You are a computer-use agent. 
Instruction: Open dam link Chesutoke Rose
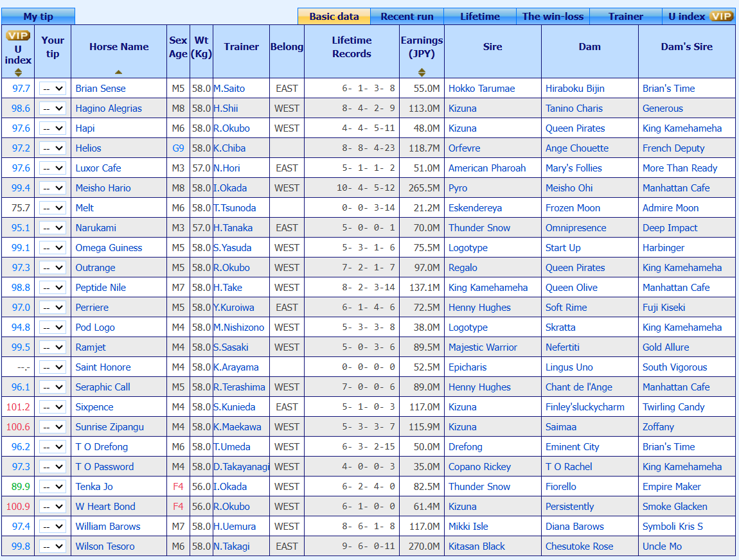(579, 547)
